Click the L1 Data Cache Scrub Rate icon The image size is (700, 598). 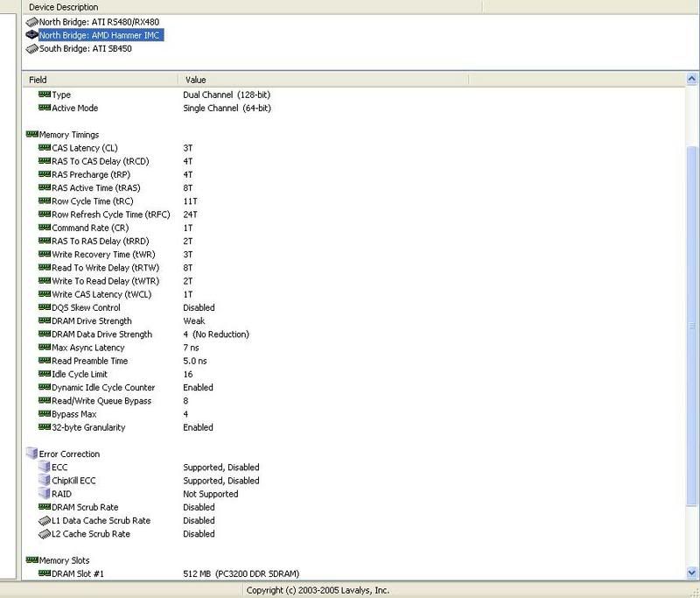click(x=45, y=520)
